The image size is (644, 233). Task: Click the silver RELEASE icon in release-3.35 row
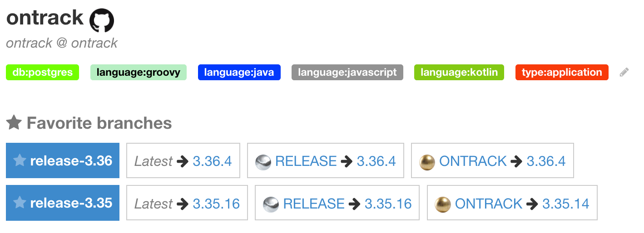(x=271, y=204)
